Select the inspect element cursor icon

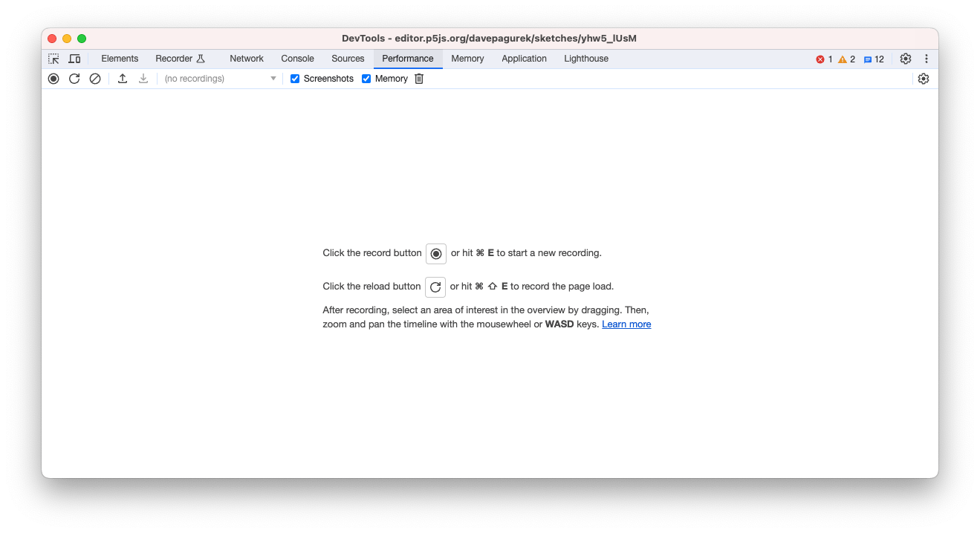coord(53,58)
